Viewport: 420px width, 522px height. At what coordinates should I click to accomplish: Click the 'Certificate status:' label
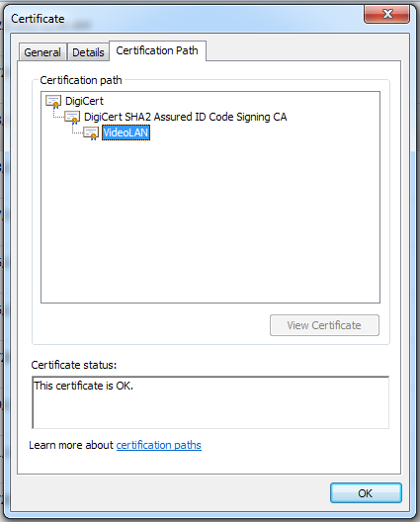74,365
